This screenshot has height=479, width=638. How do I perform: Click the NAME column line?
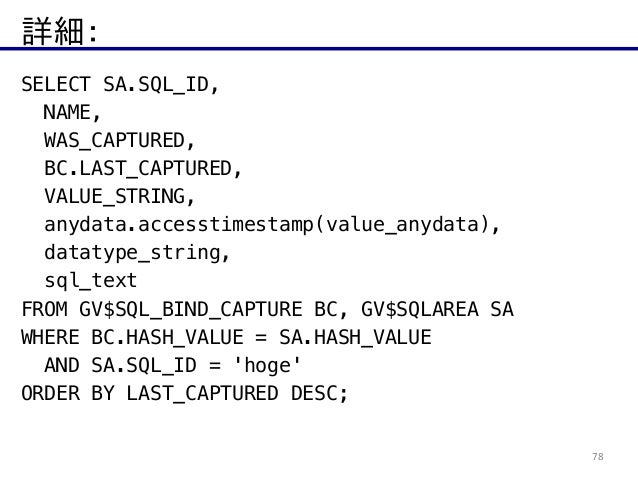pos(72,112)
